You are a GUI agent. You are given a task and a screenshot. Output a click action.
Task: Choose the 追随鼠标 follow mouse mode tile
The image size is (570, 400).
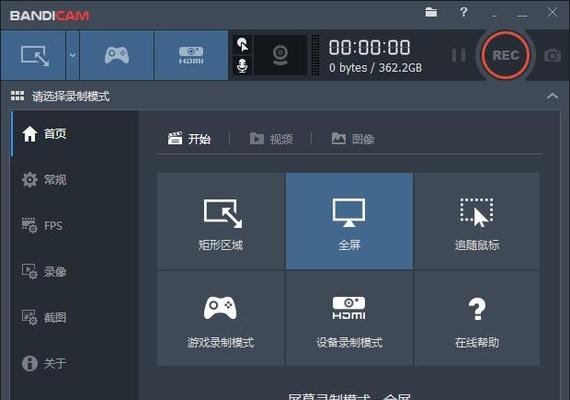pos(477,221)
